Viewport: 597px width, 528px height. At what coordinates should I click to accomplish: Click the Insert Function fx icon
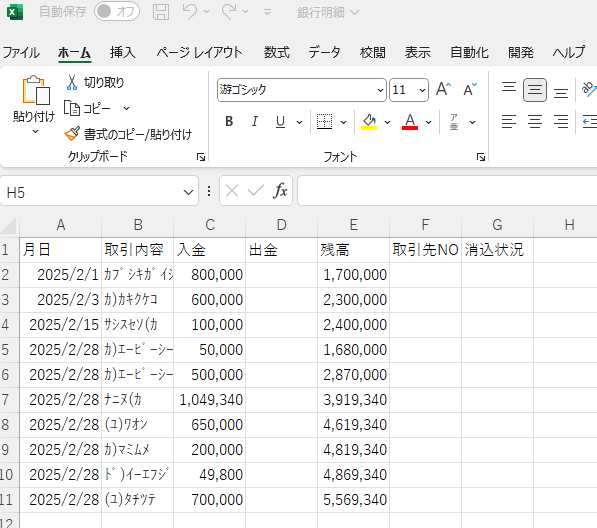tap(280, 190)
